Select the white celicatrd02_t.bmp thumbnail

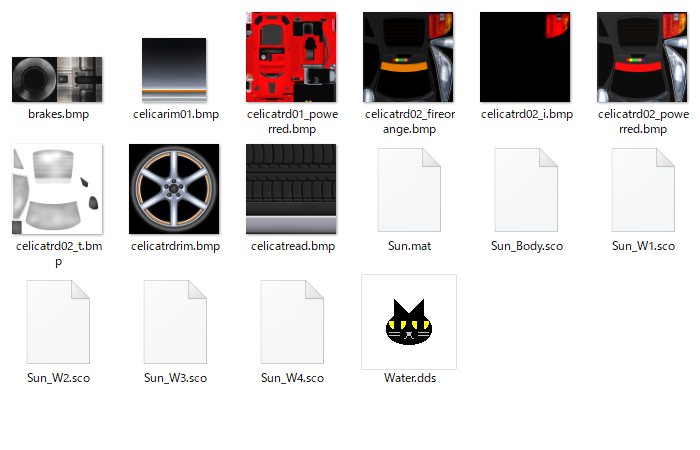pyautogui.click(x=58, y=190)
